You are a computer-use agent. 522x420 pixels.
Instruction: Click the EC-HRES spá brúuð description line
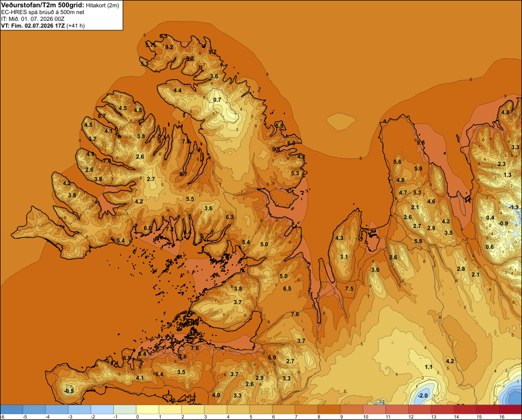pos(43,12)
